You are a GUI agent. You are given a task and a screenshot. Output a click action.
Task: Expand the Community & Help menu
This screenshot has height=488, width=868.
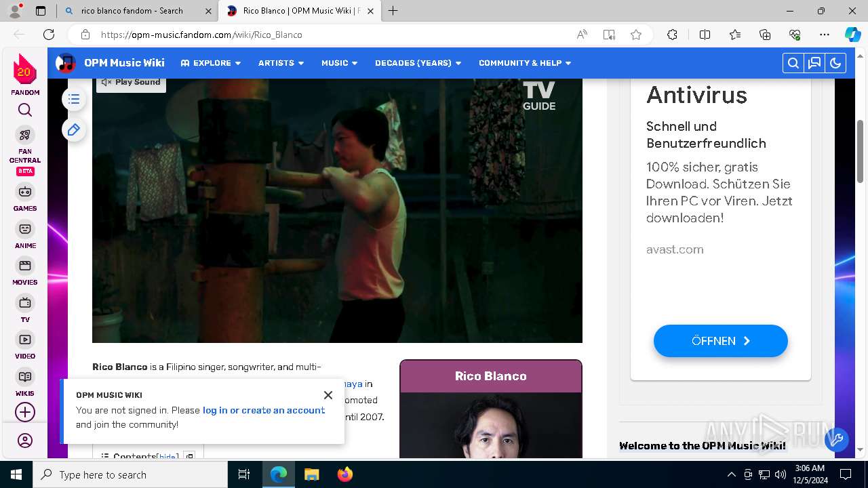526,63
